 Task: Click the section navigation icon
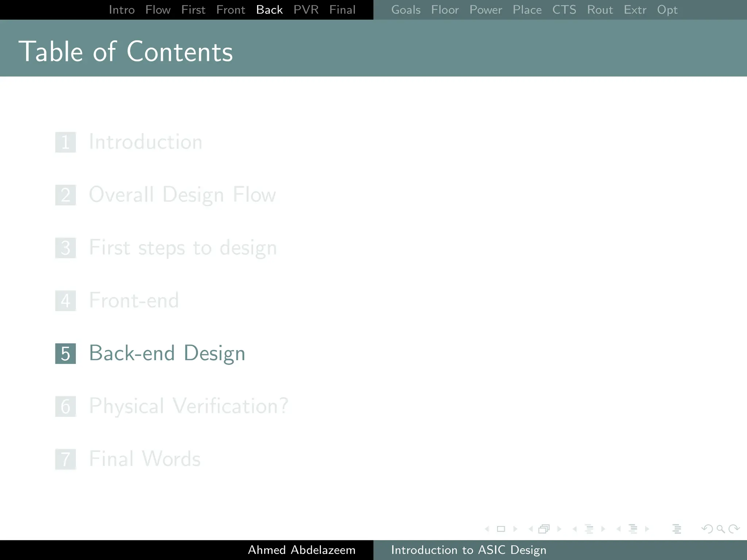[633, 529]
